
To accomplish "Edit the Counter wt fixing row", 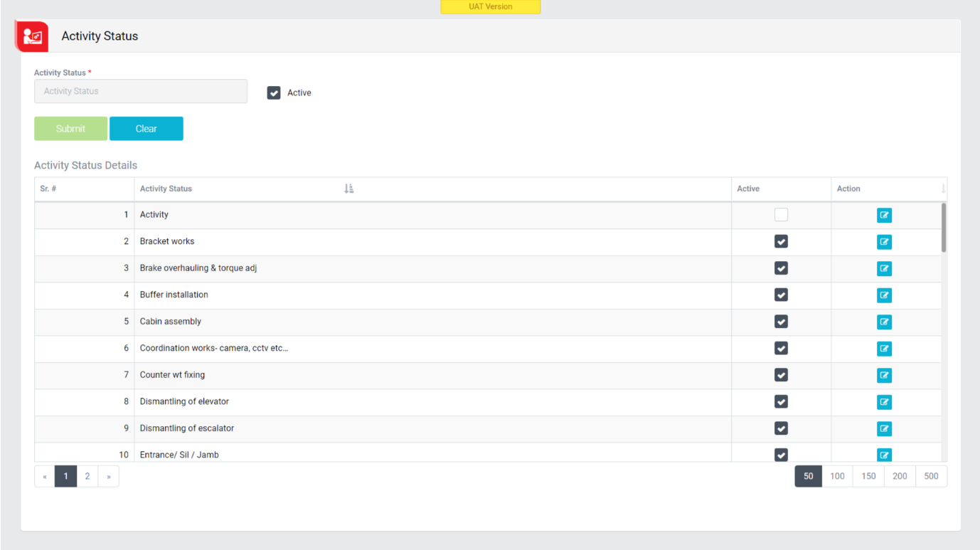I will pos(884,375).
